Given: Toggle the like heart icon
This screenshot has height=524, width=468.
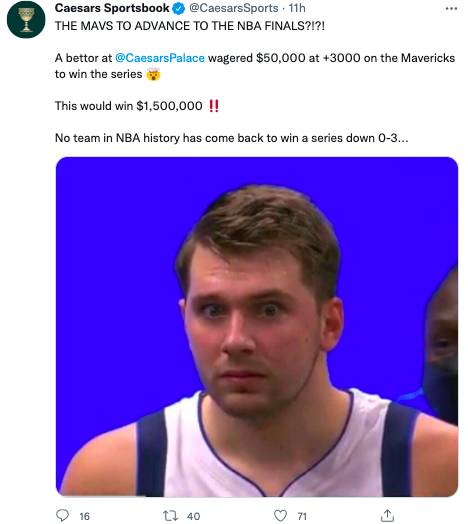Looking at the screenshot, I should [x=280, y=516].
